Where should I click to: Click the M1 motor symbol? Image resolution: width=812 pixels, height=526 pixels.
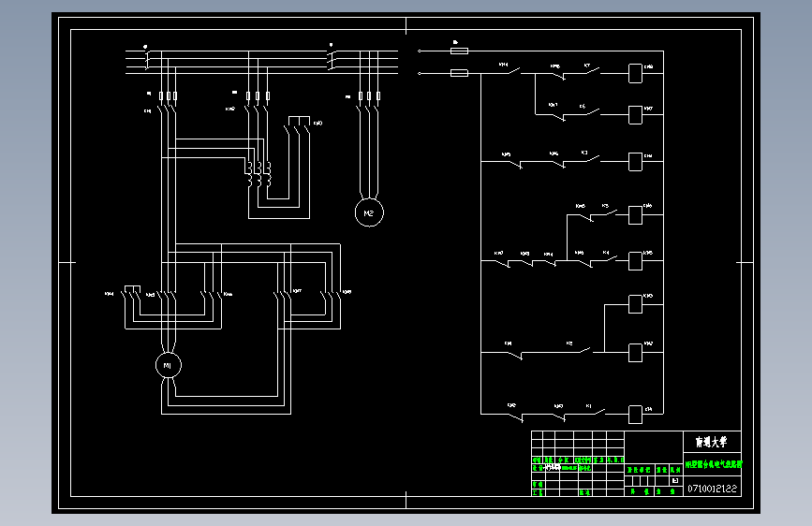(169, 366)
